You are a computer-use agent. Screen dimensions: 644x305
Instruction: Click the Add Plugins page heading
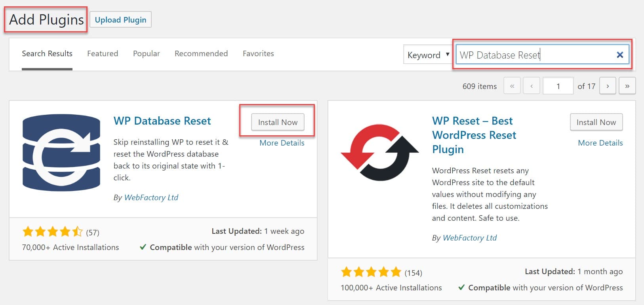tap(46, 19)
